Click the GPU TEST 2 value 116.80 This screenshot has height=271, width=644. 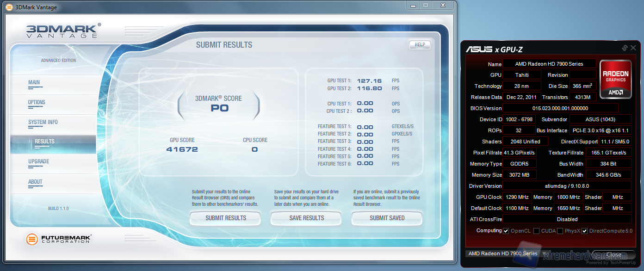[369, 88]
